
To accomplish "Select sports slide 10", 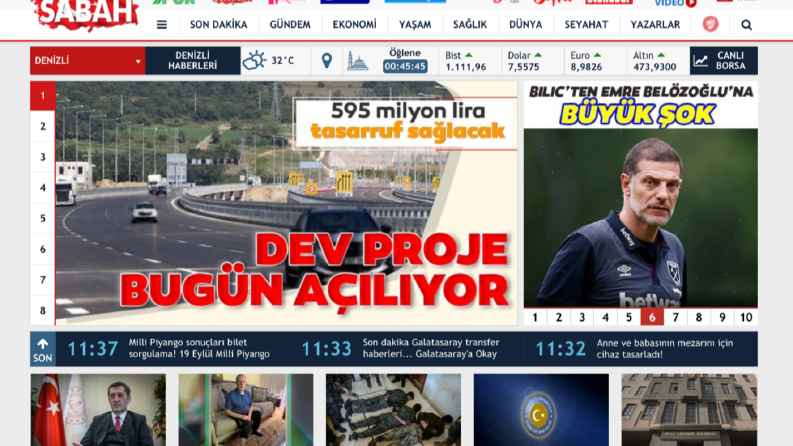I will (746, 317).
